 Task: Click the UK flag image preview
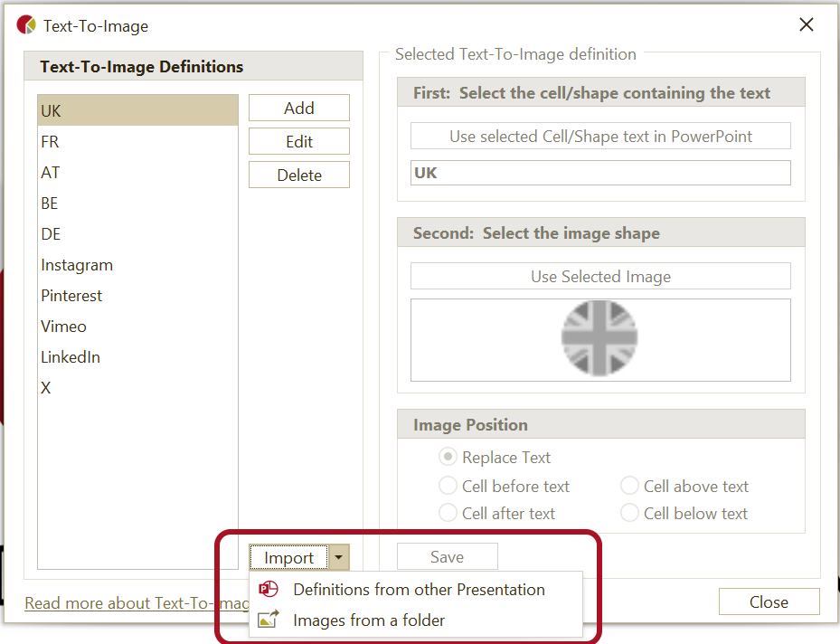(x=599, y=339)
